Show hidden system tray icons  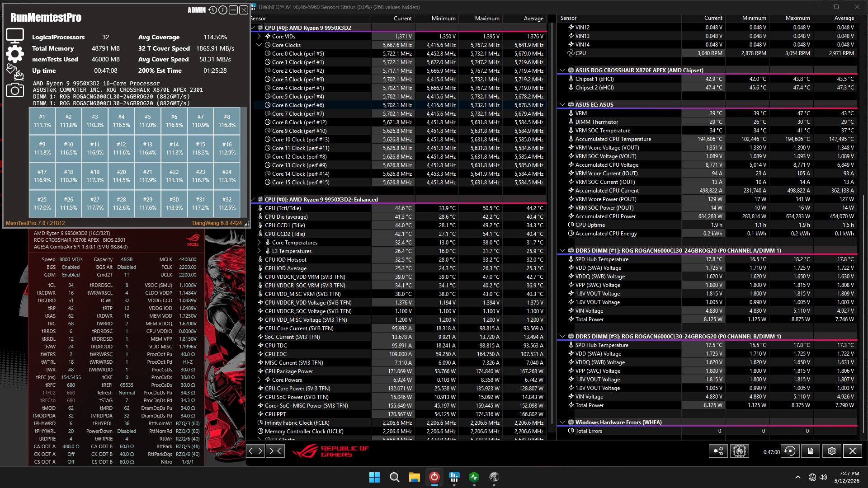(x=798, y=477)
